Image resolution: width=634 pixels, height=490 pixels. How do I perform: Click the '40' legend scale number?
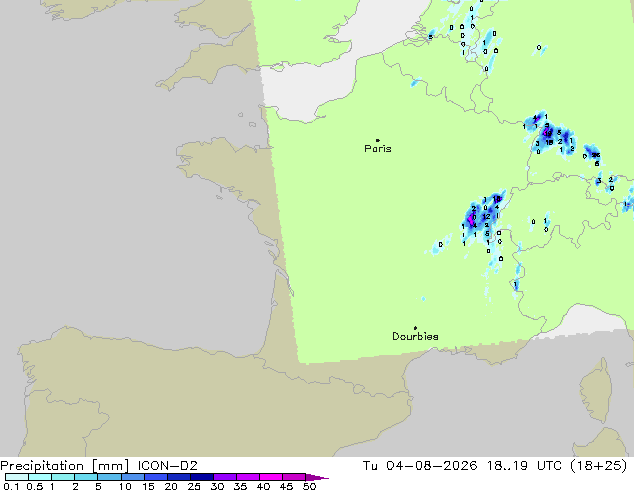263,486
